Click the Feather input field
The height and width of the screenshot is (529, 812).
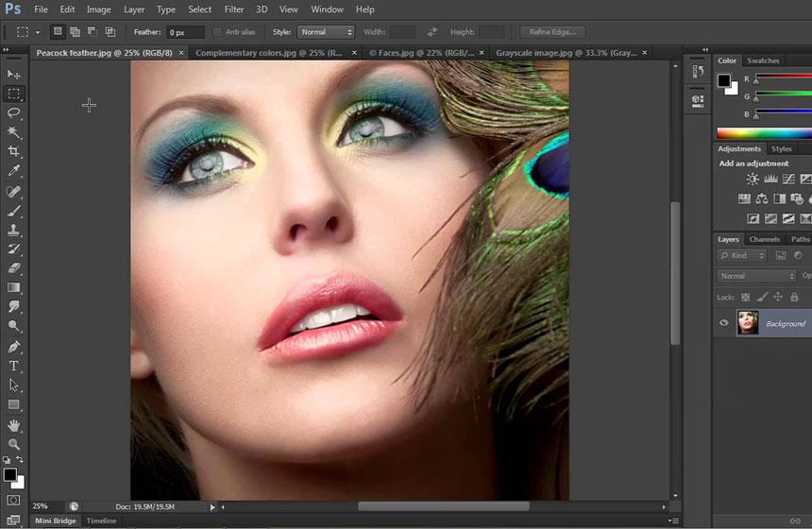coord(185,32)
